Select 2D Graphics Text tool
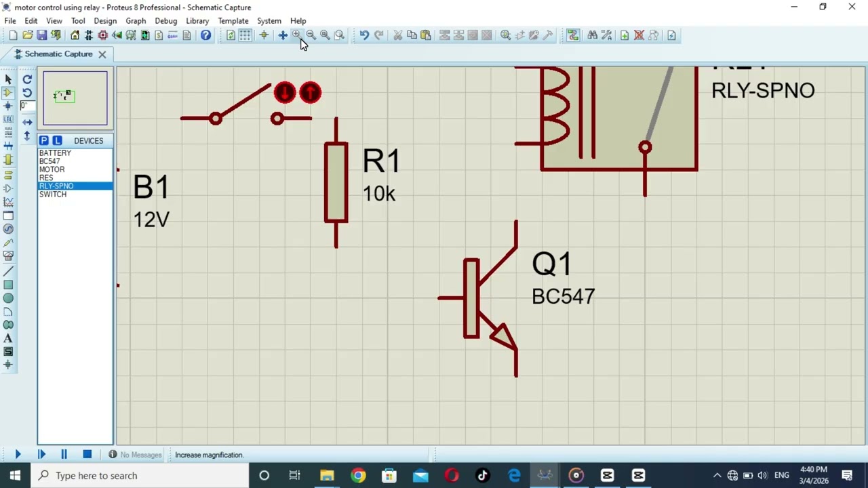 click(8, 338)
